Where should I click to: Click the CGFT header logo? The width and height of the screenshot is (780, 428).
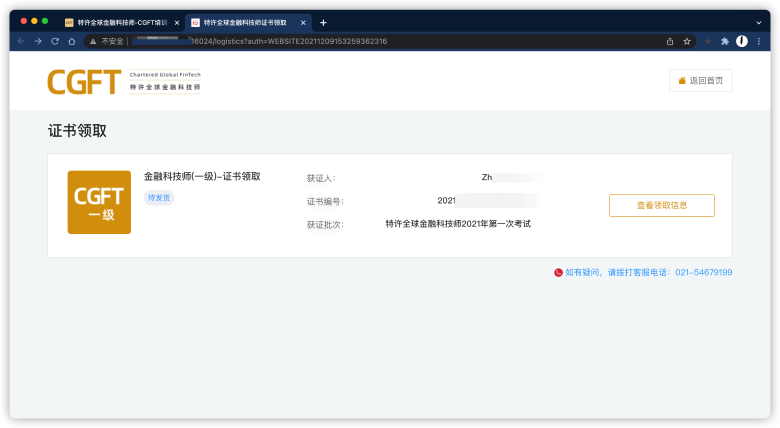pyautogui.click(x=124, y=82)
